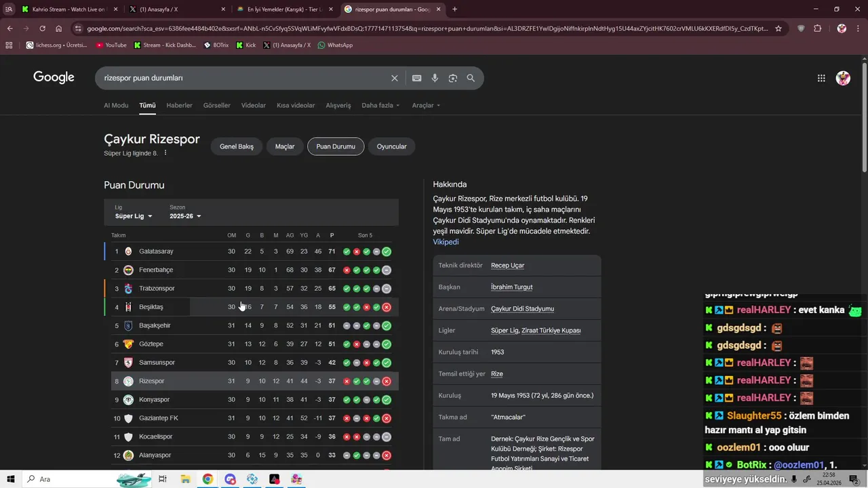
Task: Click the Chrome address bar URL
Action: click(x=427, y=28)
